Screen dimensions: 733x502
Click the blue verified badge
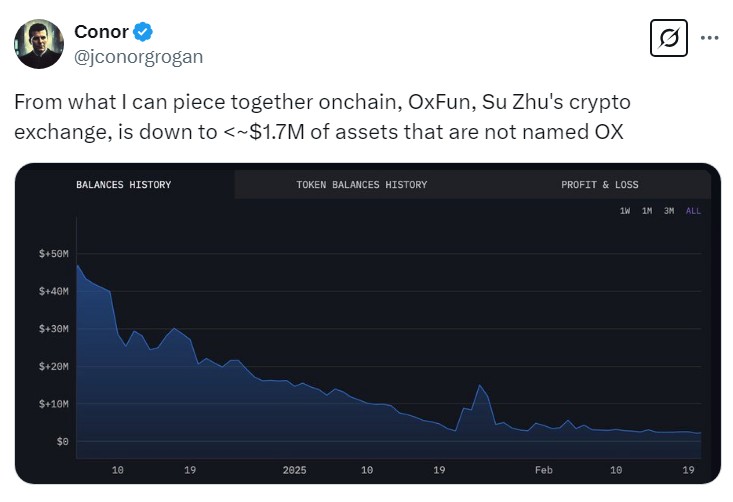143,34
